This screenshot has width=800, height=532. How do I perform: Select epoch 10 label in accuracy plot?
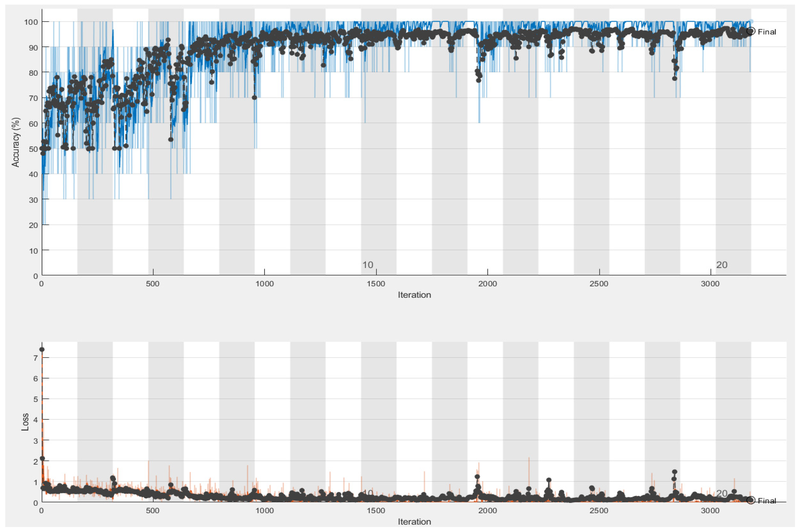(x=368, y=265)
